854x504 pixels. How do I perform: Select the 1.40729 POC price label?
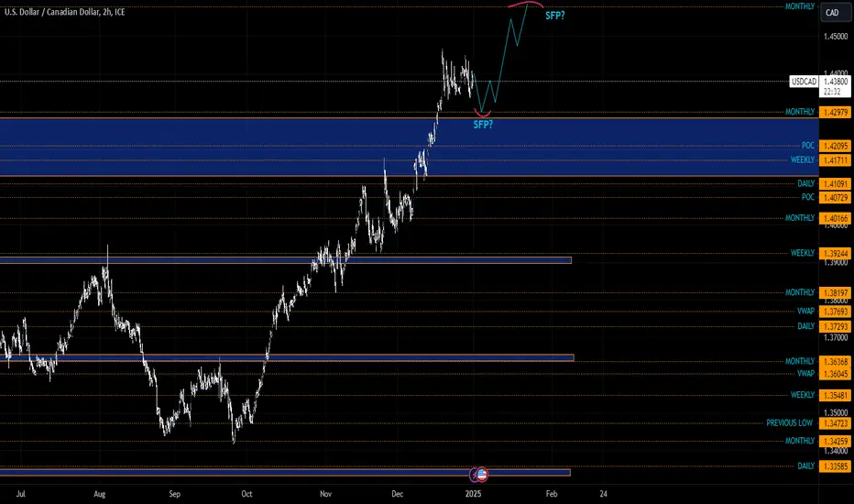click(836, 198)
